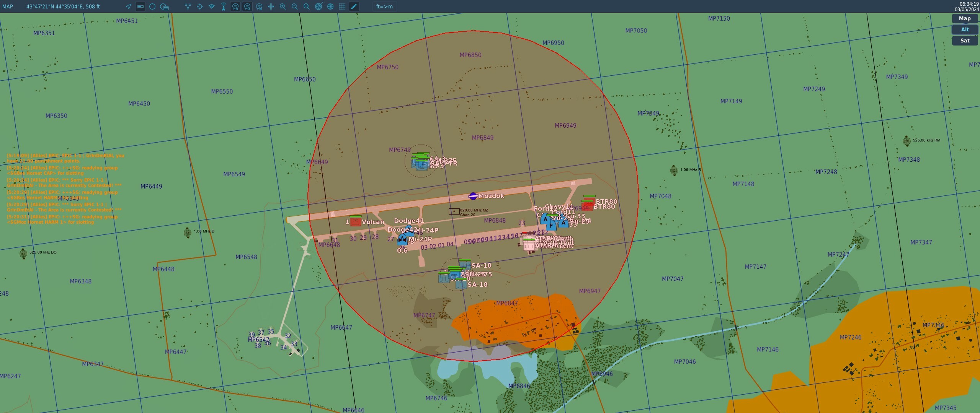Switch to the Alt map layer

point(965,29)
